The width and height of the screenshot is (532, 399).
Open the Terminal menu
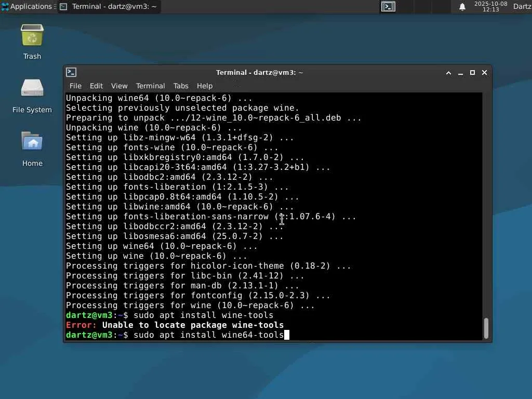tap(150, 86)
